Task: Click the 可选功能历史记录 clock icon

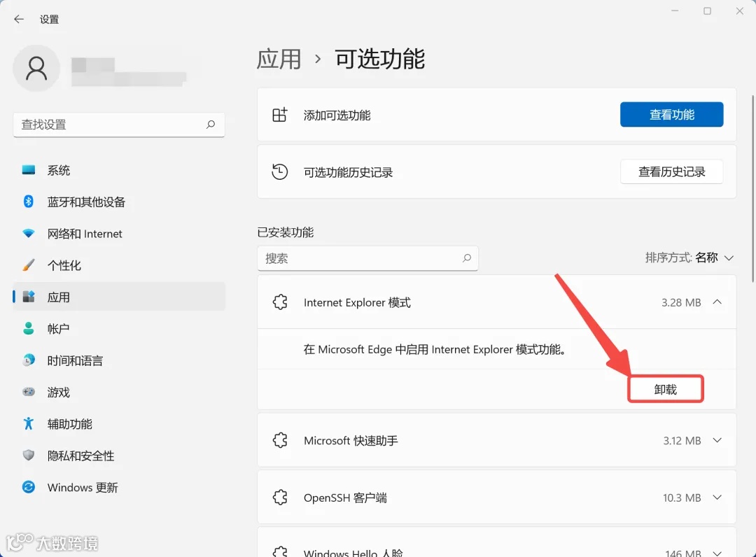Action: [x=279, y=171]
